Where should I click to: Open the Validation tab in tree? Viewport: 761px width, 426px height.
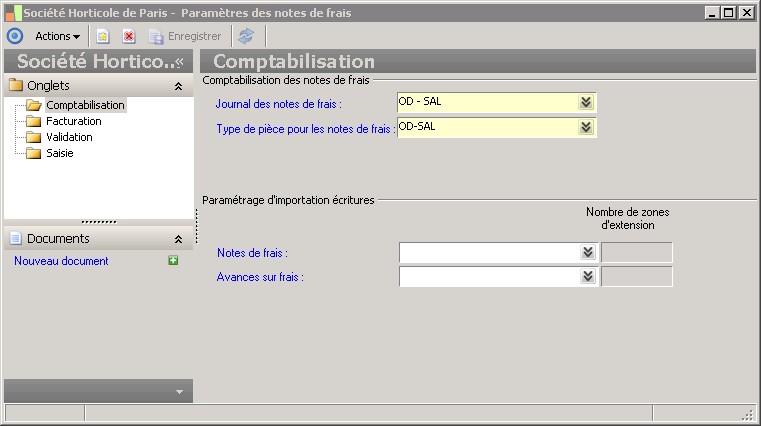coord(69,137)
